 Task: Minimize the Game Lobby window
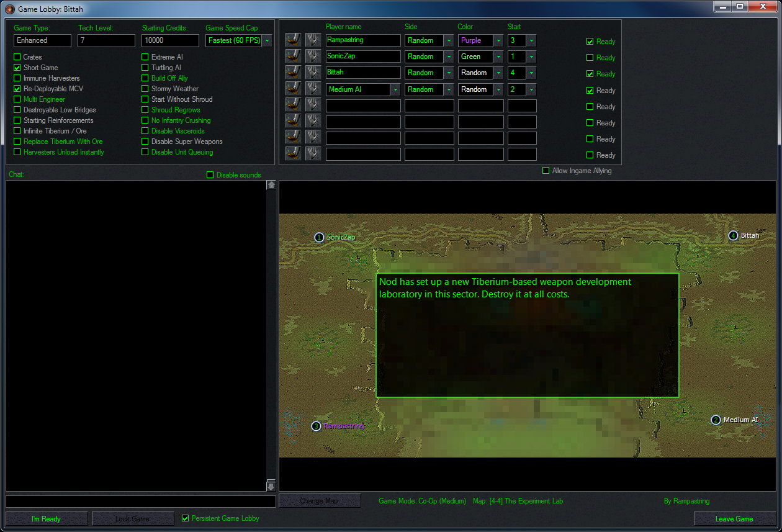722,6
